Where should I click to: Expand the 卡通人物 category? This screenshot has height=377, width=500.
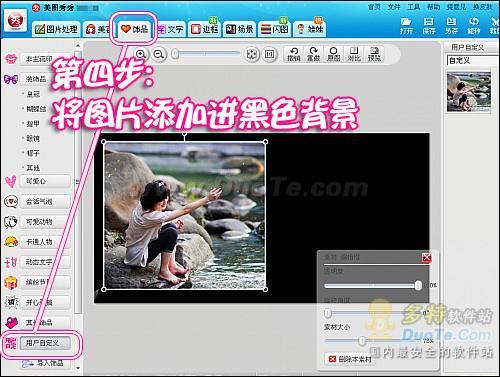[45, 242]
